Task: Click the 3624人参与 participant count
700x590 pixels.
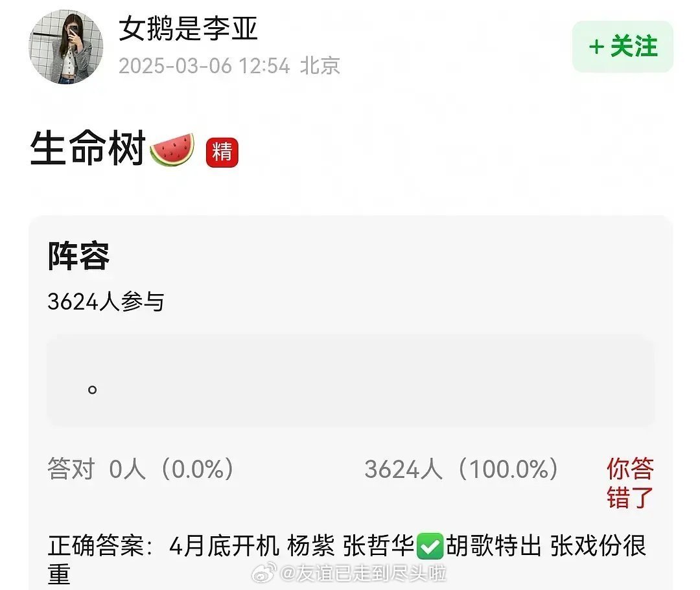Action: pos(106,301)
